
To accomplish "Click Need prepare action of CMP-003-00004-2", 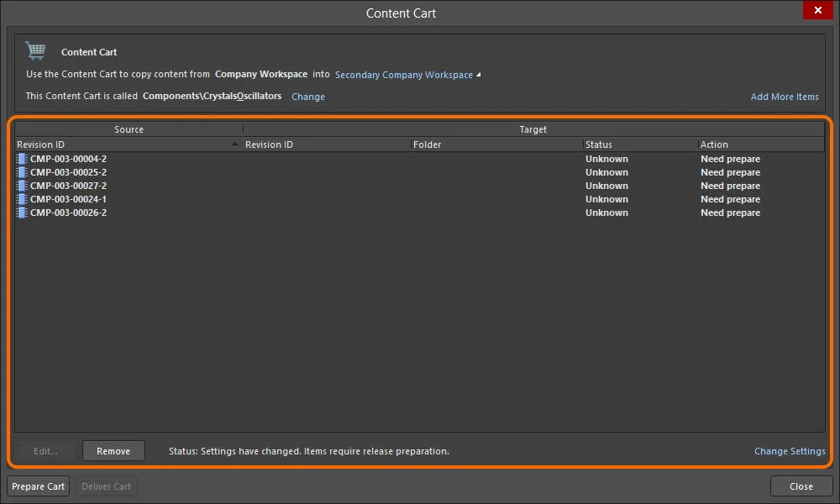I will click(x=730, y=159).
